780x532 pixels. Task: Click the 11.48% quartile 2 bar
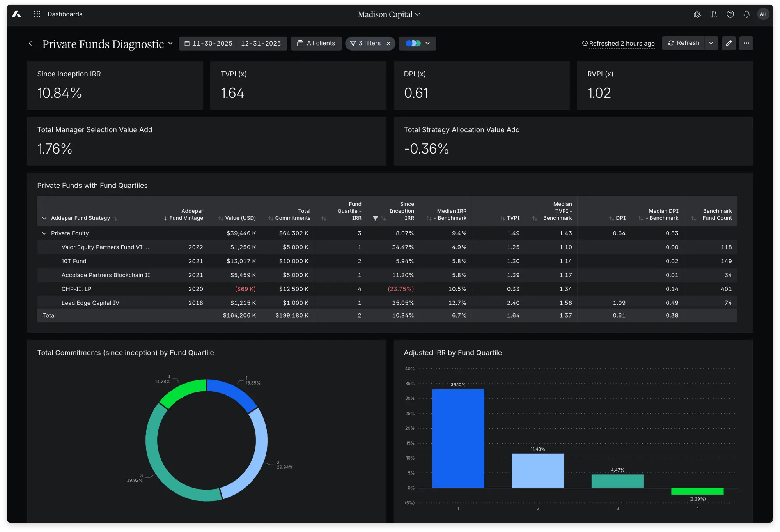pos(537,471)
